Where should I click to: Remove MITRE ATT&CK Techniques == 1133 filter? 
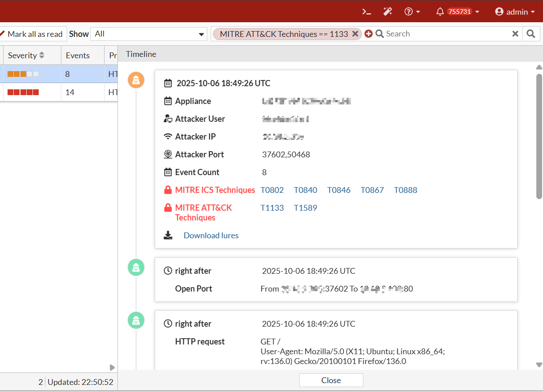tap(355, 34)
